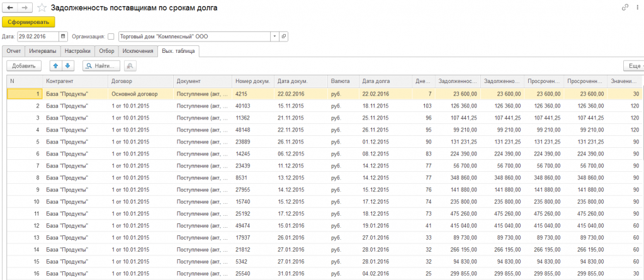This screenshot has height=280, width=644.
Task: Go to the Исключения tab
Action: 137,51
